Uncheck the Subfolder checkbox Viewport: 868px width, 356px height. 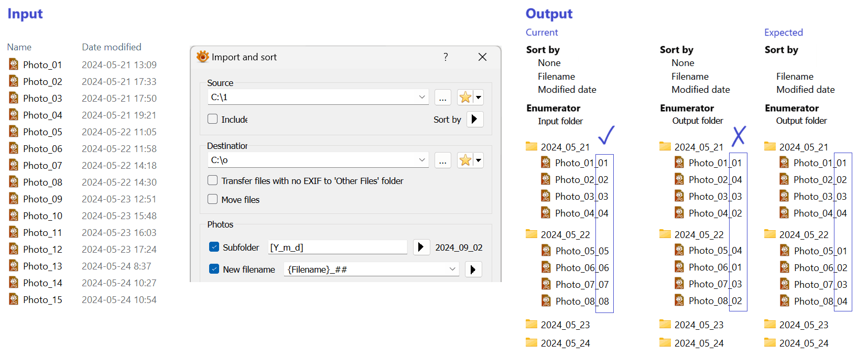tap(214, 247)
